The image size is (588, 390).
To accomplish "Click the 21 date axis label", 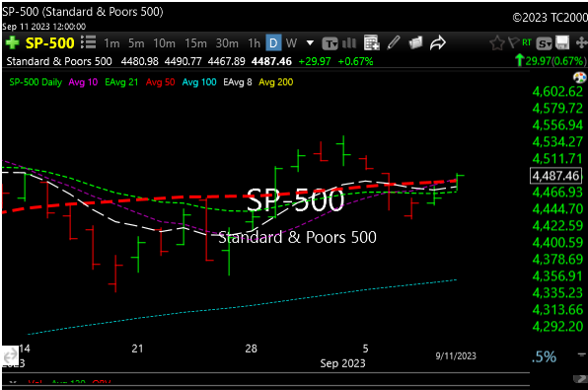I will [137, 349].
